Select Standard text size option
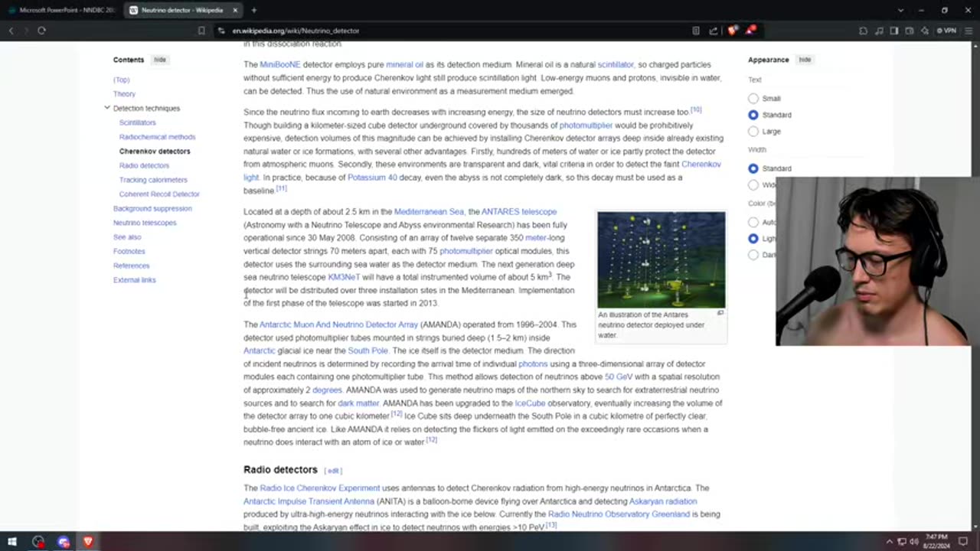The height and width of the screenshot is (551, 980). coord(753,115)
